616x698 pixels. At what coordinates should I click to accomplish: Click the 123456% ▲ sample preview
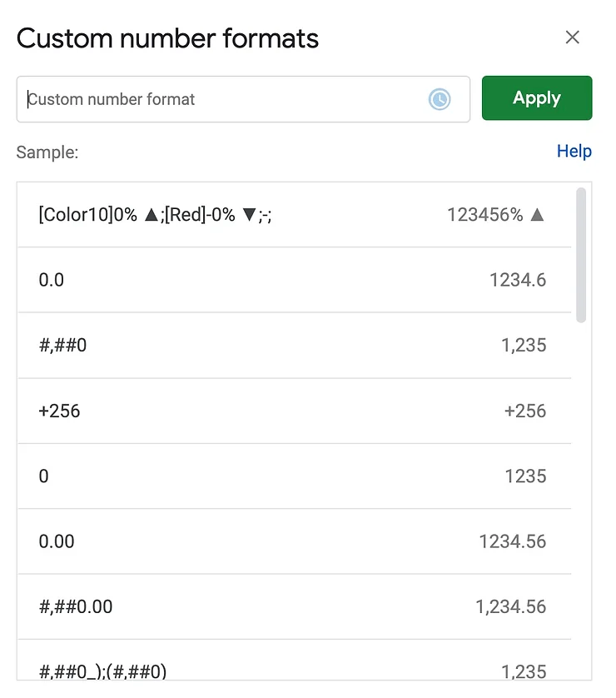495,215
